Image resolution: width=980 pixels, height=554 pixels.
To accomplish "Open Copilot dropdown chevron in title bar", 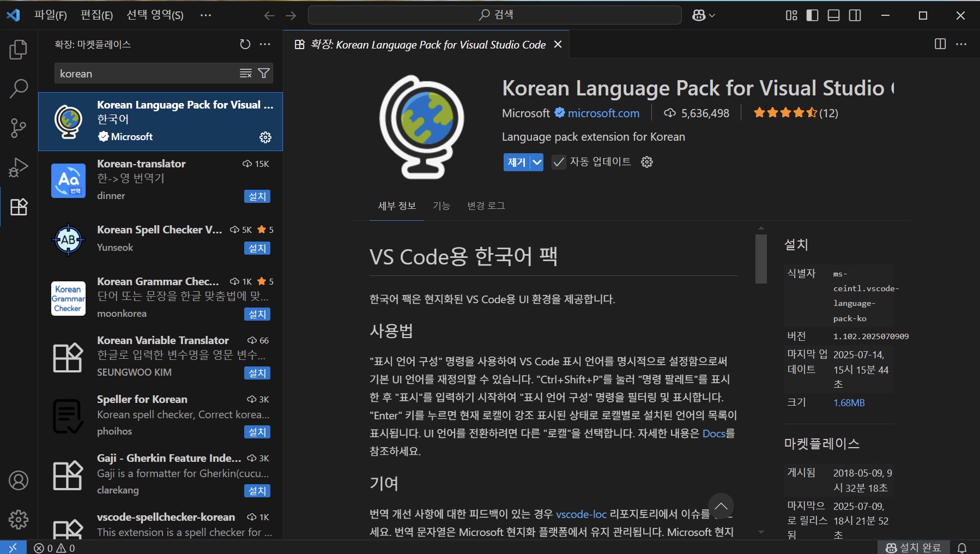I will coord(712,16).
